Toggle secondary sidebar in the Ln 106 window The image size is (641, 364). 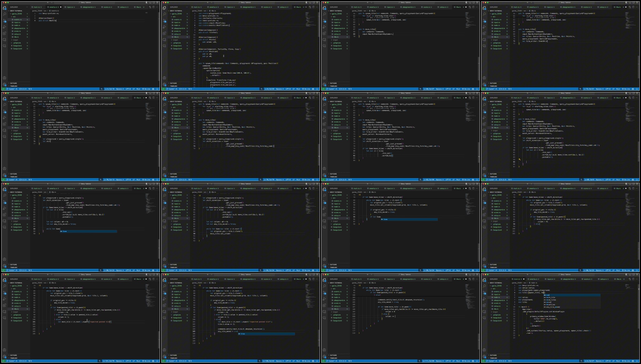313,274
